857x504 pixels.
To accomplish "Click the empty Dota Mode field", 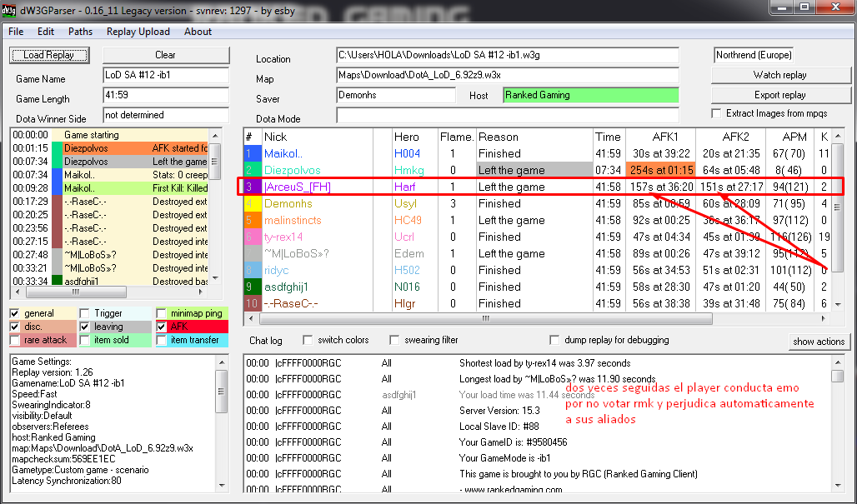I will pos(508,115).
